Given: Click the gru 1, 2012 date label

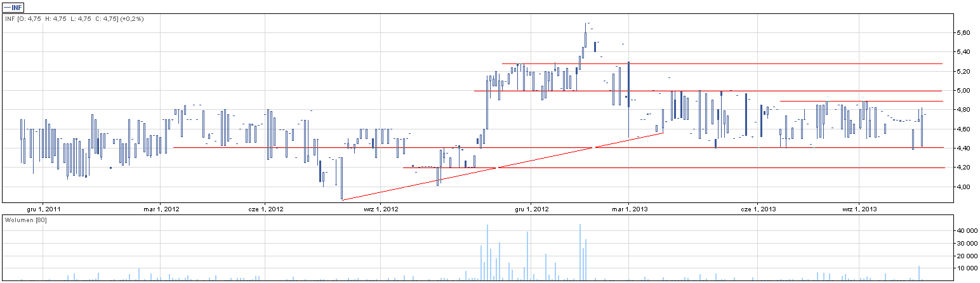Looking at the screenshot, I should 531,208.
